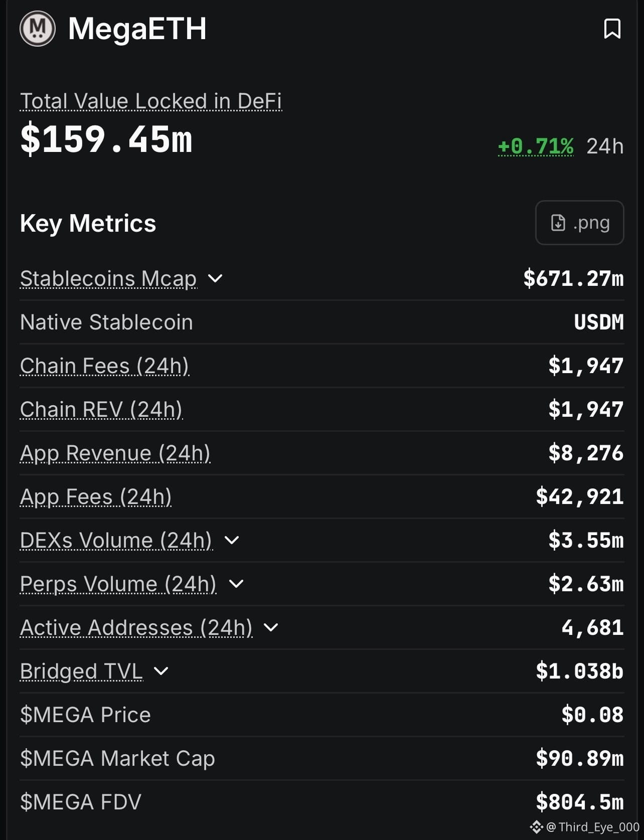Click the @Third_Eye_000 watermark handle
The width and height of the screenshot is (644, 840).
click(593, 827)
